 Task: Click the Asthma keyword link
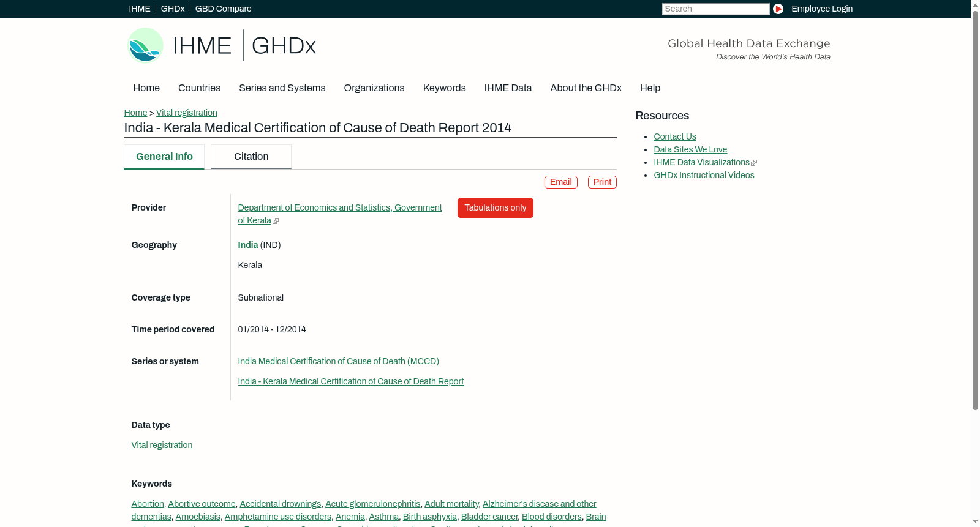(384, 517)
